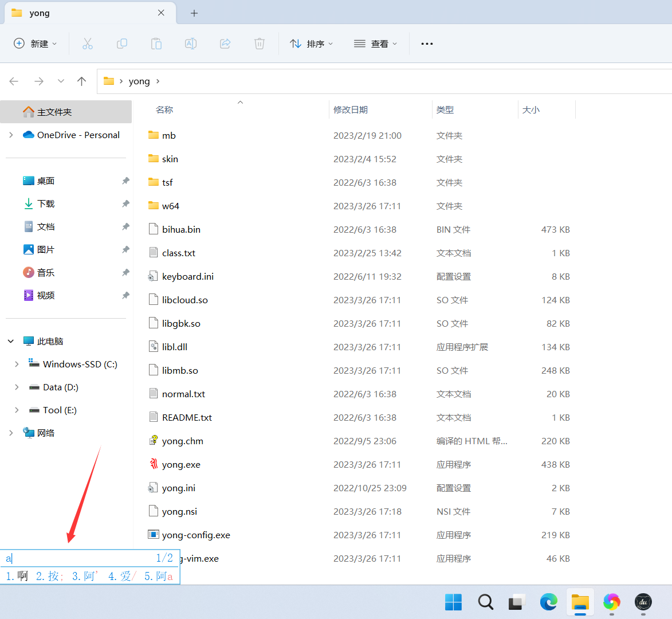Click chevron after yong in breadcrumb
This screenshot has height=619, width=672.
click(158, 81)
